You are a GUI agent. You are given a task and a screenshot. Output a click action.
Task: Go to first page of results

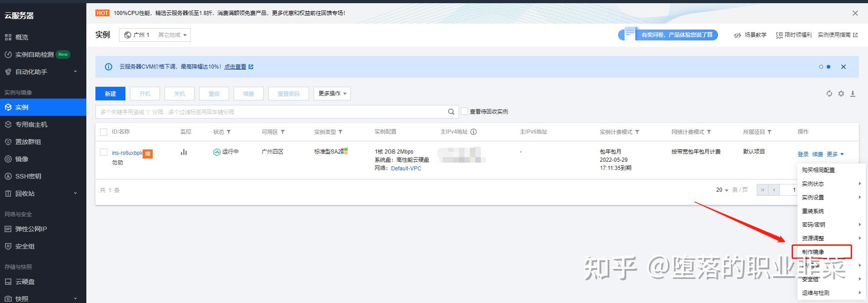pyautogui.click(x=763, y=190)
